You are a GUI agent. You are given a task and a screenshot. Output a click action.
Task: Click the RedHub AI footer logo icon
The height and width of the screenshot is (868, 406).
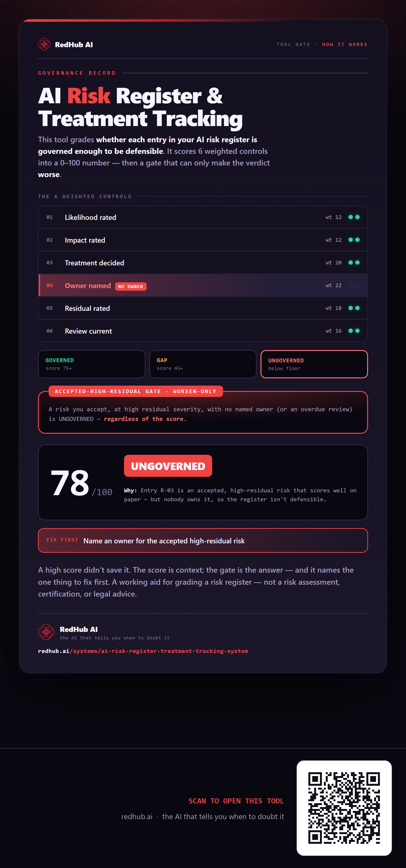pyautogui.click(x=46, y=632)
